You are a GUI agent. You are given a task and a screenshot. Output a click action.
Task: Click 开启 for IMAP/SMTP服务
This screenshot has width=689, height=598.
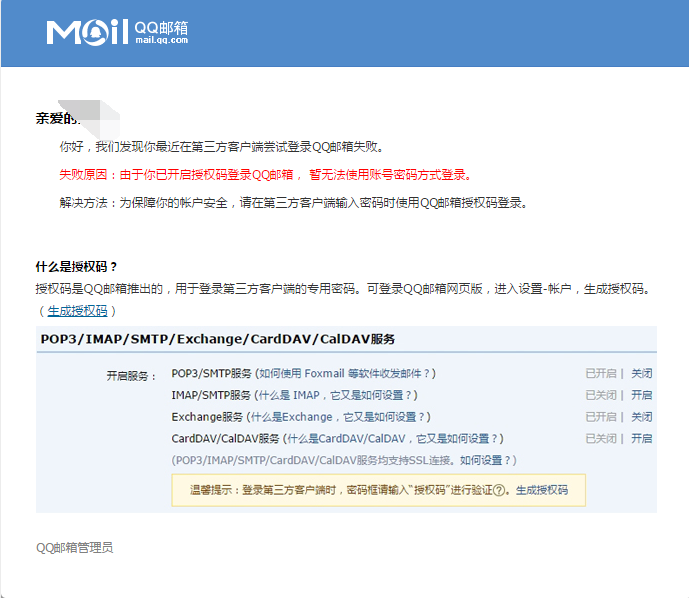642,395
